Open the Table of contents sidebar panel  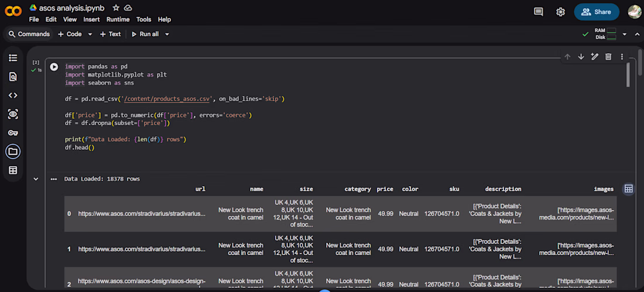click(13, 58)
